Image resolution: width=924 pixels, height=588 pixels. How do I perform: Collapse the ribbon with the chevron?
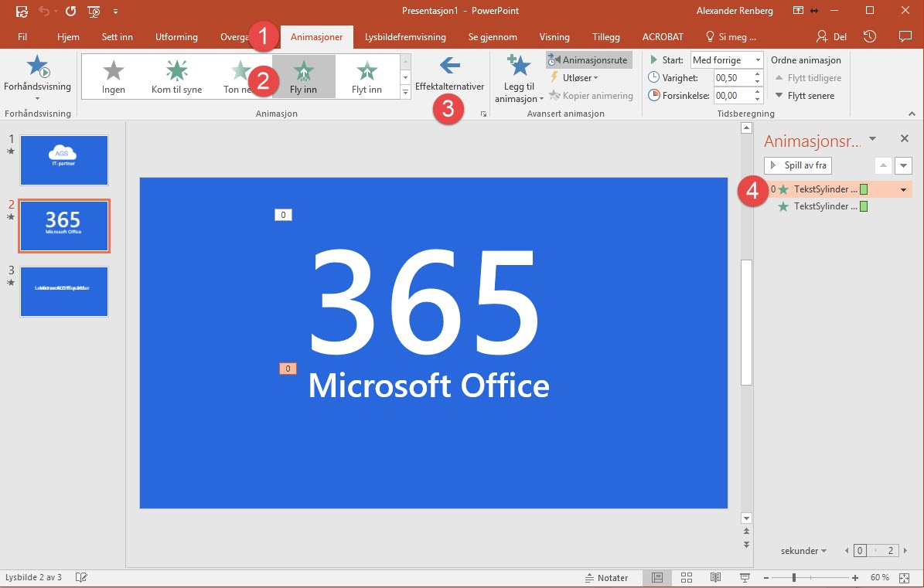tap(912, 114)
